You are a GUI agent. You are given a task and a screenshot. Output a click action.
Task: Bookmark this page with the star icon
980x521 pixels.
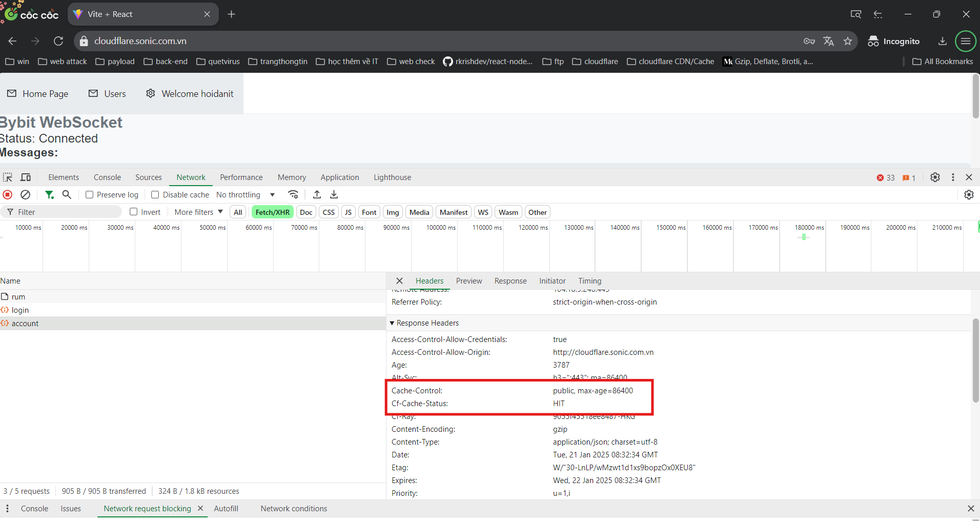pos(848,41)
